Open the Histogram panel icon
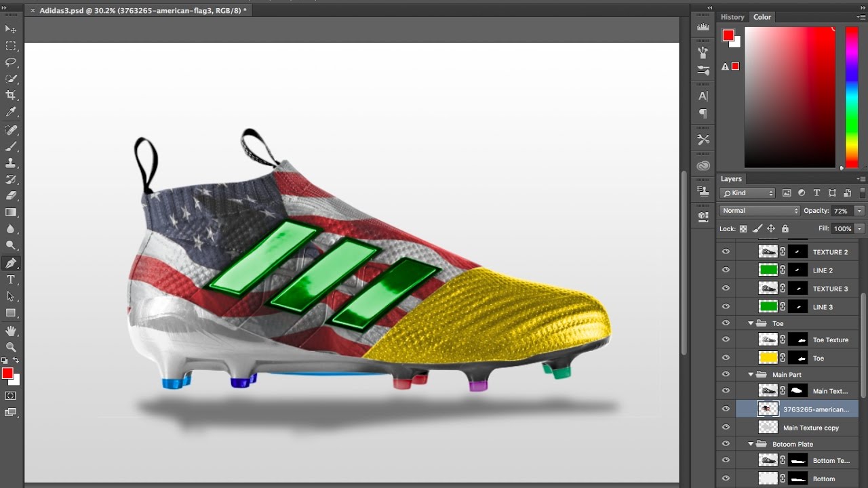The image size is (868, 488). (703, 27)
